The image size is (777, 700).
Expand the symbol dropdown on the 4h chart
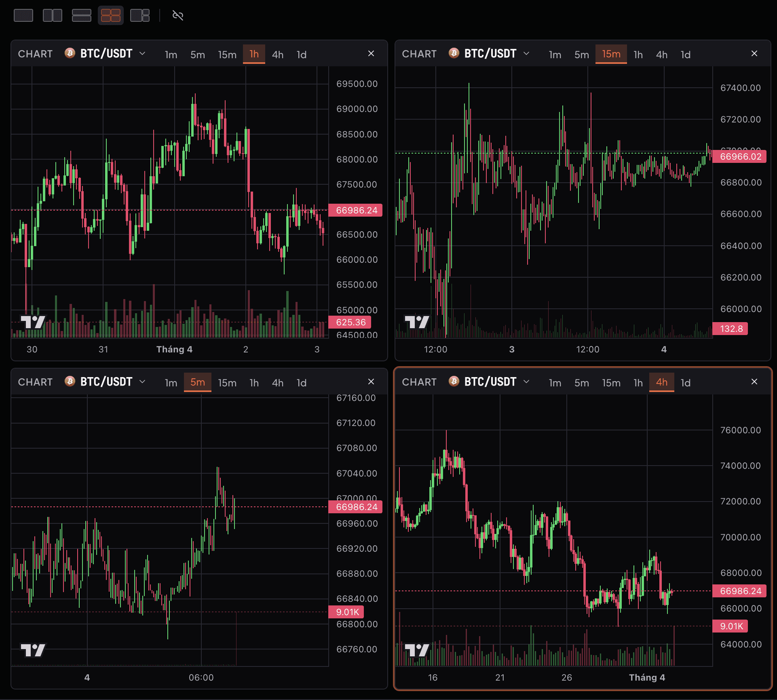coord(526,382)
